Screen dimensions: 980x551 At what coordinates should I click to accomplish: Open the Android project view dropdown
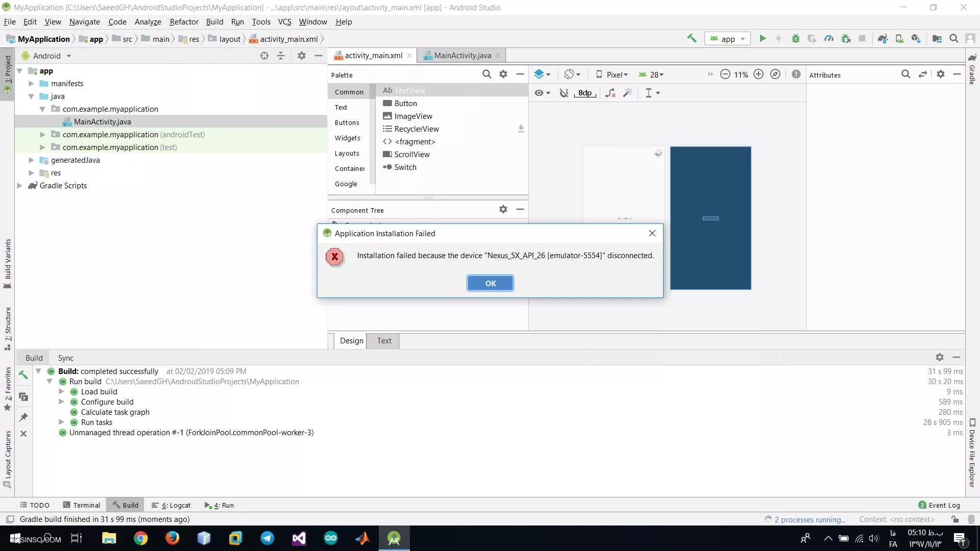point(46,56)
